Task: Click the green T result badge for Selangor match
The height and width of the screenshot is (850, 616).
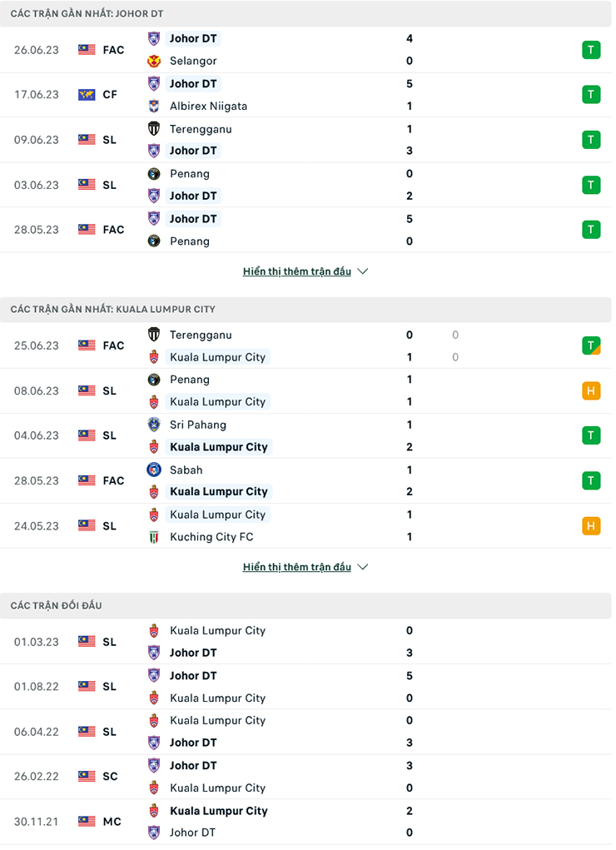Action: pos(591,50)
